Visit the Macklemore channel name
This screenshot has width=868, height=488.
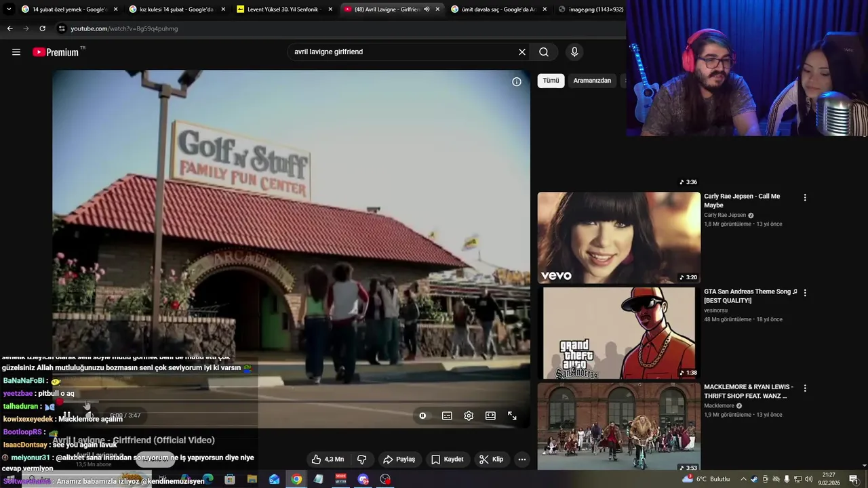[x=719, y=406]
